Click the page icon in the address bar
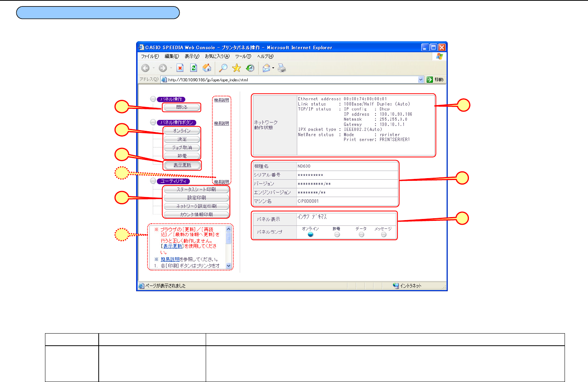The width and height of the screenshot is (588, 382). (x=164, y=80)
